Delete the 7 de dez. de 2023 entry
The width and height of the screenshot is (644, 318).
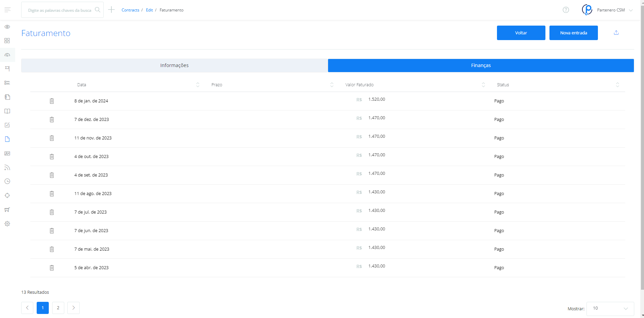click(x=52, y=120)
